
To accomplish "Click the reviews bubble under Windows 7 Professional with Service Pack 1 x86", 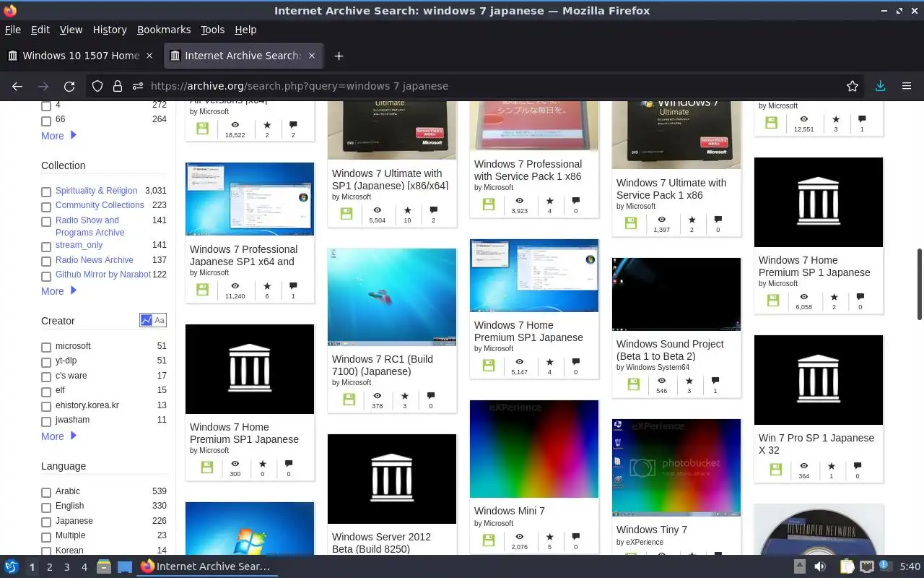I will 575,201.
